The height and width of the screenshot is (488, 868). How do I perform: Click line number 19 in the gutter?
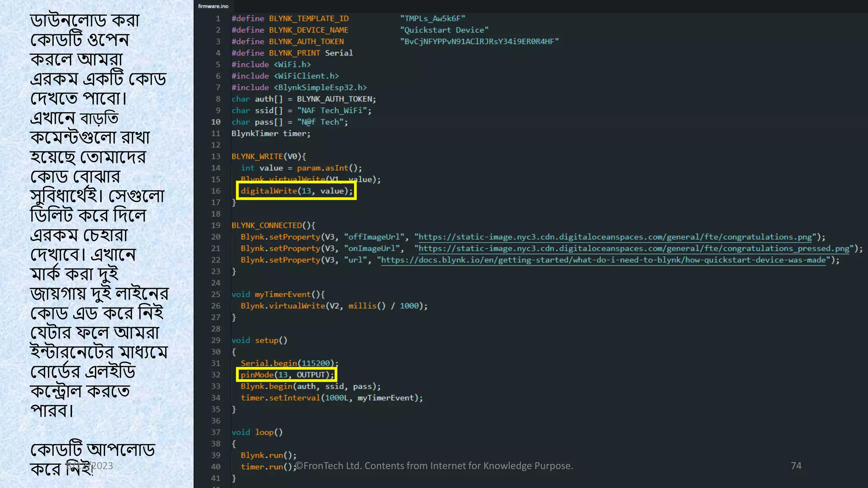pos(216,225)
